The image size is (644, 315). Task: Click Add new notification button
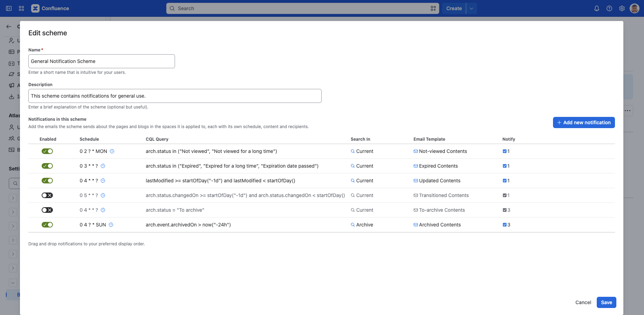tap(584, 122)
